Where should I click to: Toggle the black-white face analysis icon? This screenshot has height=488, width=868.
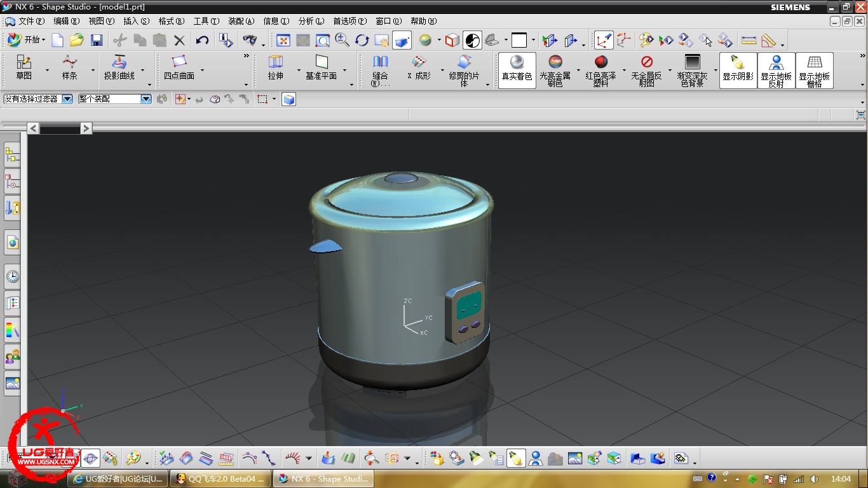click(472, 41)
